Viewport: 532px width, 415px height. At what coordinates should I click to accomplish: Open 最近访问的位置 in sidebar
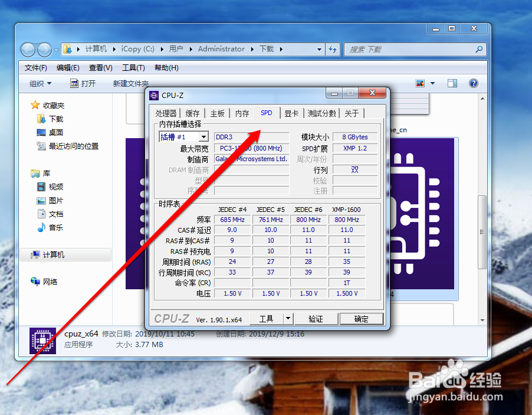pyautogui.click(x=67, y=146)
